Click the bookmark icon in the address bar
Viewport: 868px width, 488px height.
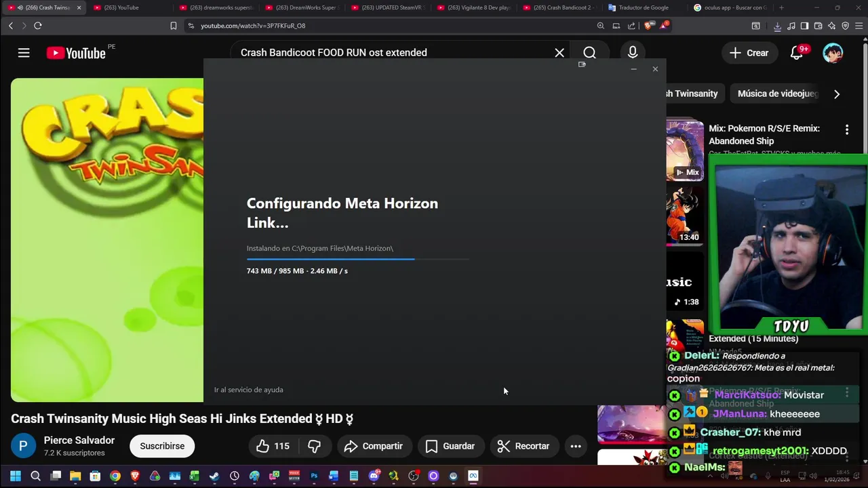coord(174,26)
